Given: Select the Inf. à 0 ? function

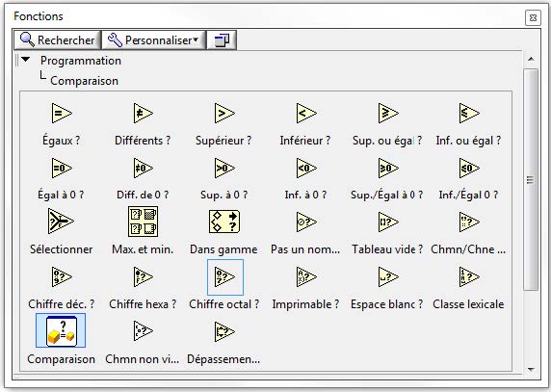Looking at the screenshot, I should tap(306, 168).
